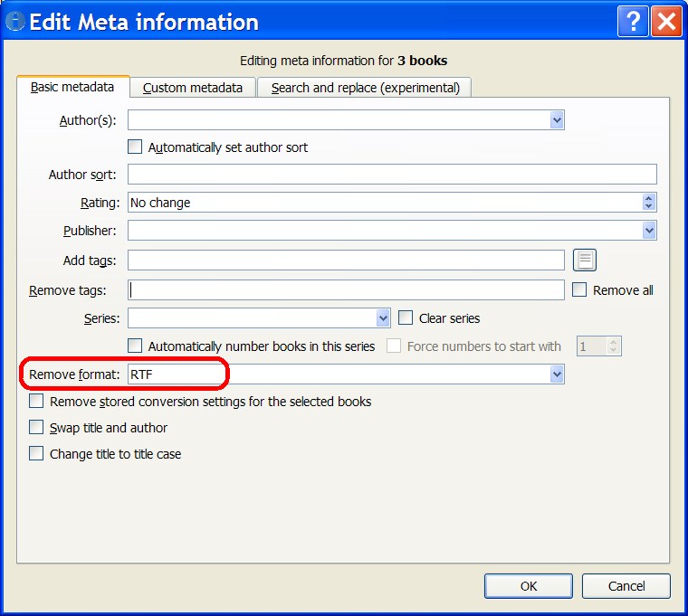Enable Automatically set author sort

[x=135, y=147]
